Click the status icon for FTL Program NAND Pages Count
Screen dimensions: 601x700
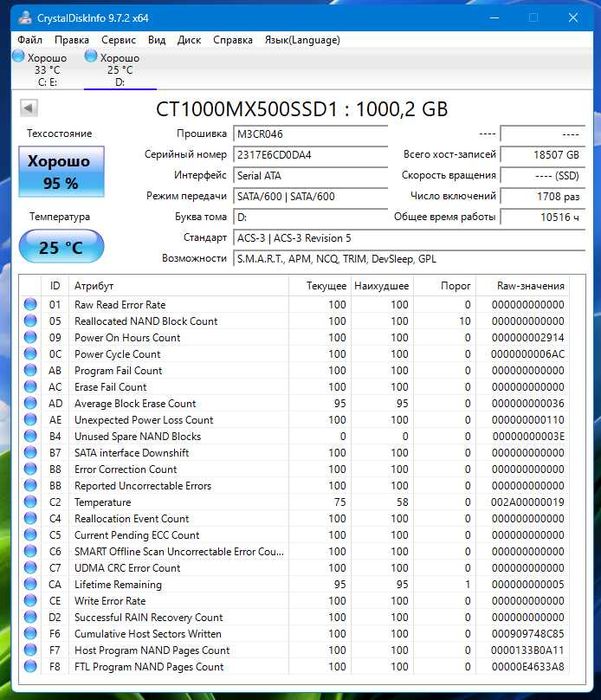tap(30, 667)
